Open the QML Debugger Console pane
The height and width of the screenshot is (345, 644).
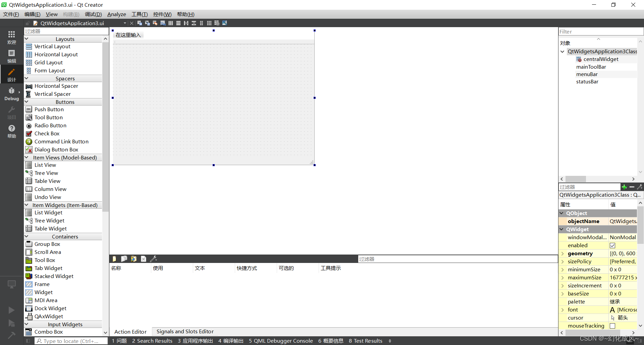[281, 341]
